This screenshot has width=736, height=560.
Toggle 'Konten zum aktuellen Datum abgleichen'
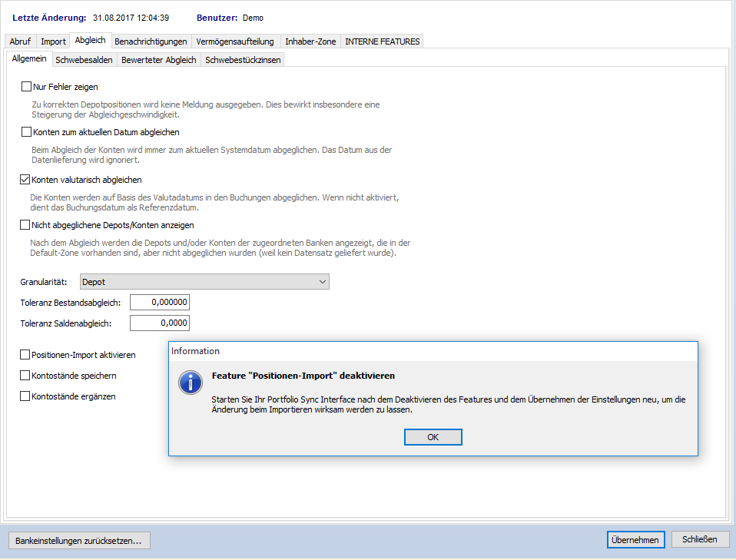point(26,132)
